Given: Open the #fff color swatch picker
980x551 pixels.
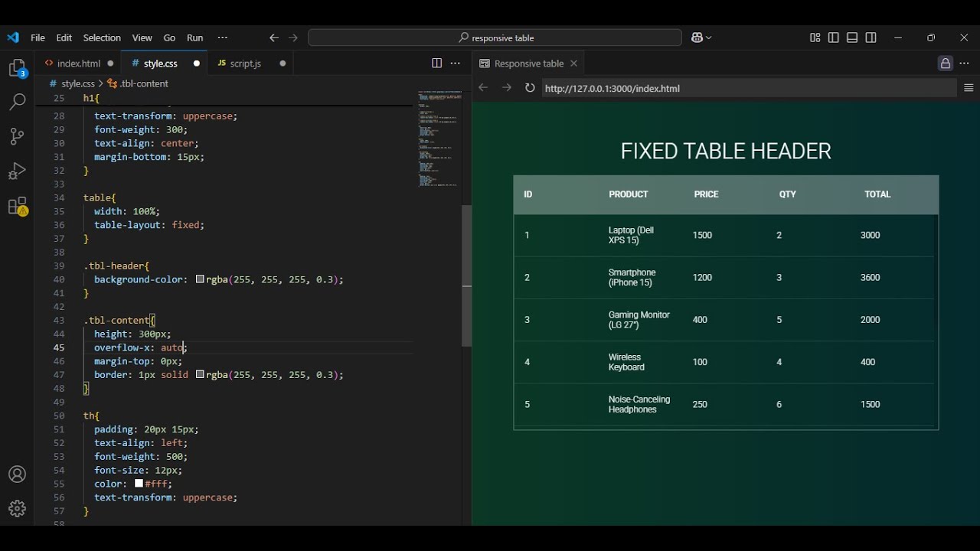Looking at the screenshot, I should [x=139, y=484].
